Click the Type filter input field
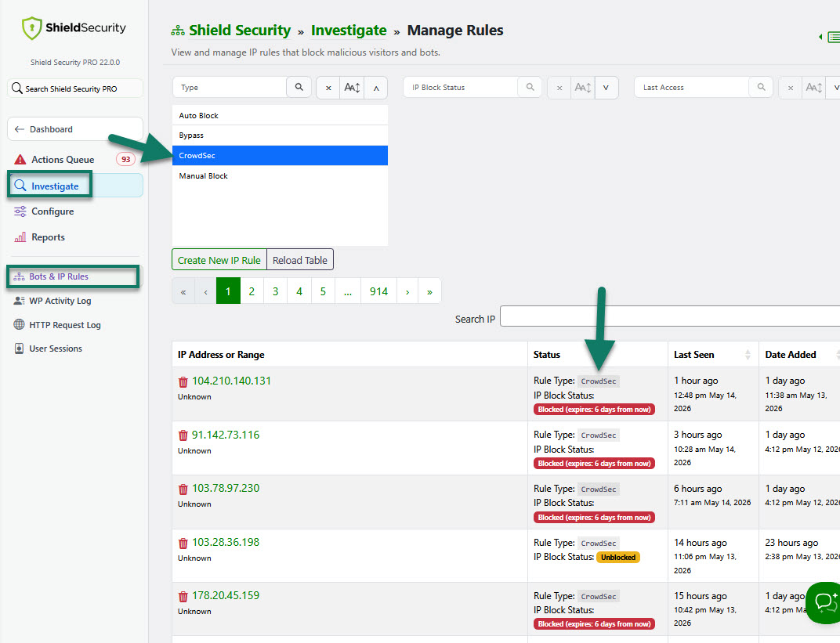Image resolution: width=840 pixels, height=643 pixels. tap(230, 87)
